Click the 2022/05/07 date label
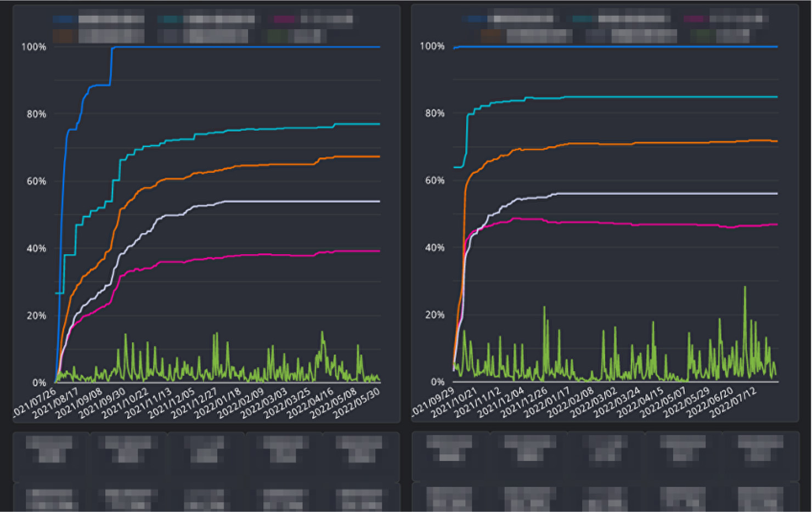 pos(663,403)
